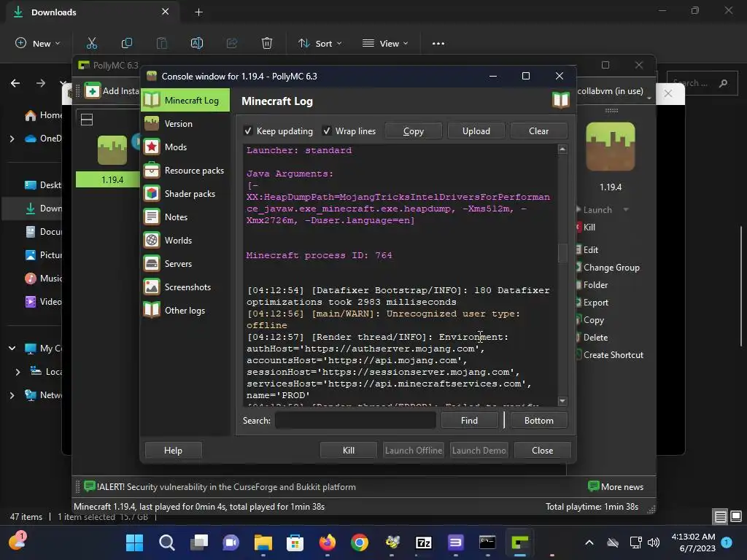The height and width of the screenshot is (560, 747).
Task: Click the Copy icon in Explorer toolbar
Action: pyautogui.click(x=127, y=43)
